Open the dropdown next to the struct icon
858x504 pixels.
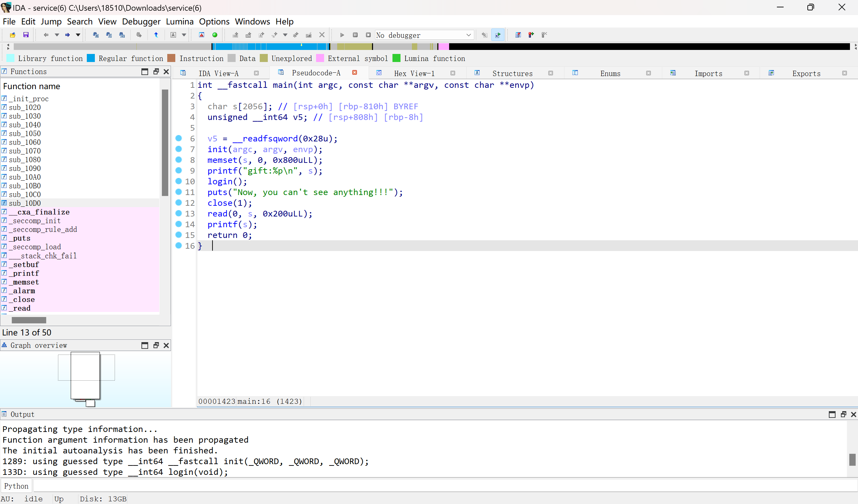coord(285,35)
